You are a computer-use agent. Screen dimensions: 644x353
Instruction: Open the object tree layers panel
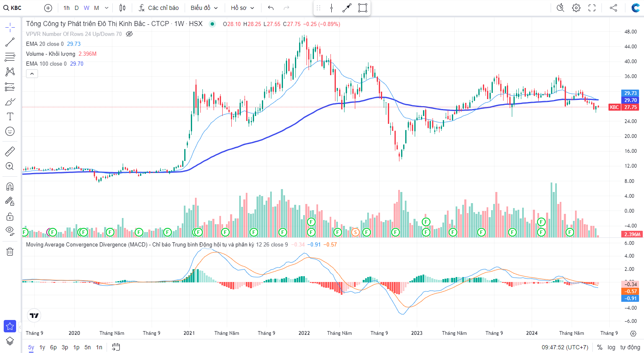10,341
